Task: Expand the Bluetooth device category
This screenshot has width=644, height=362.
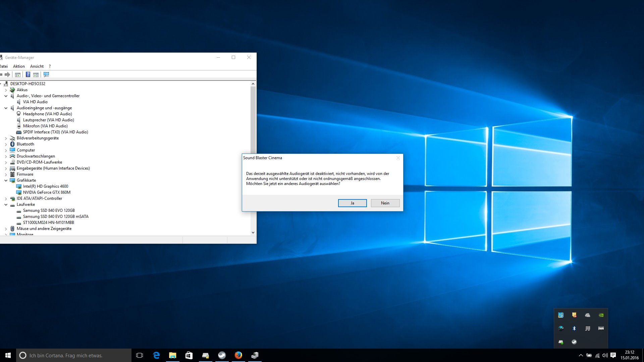Action: coord(6,144)
